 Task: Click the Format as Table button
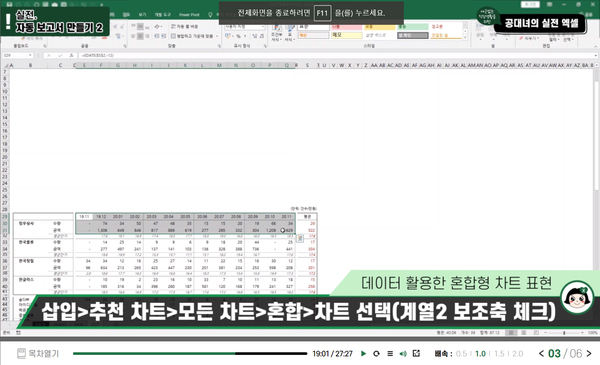coord(290,33)
